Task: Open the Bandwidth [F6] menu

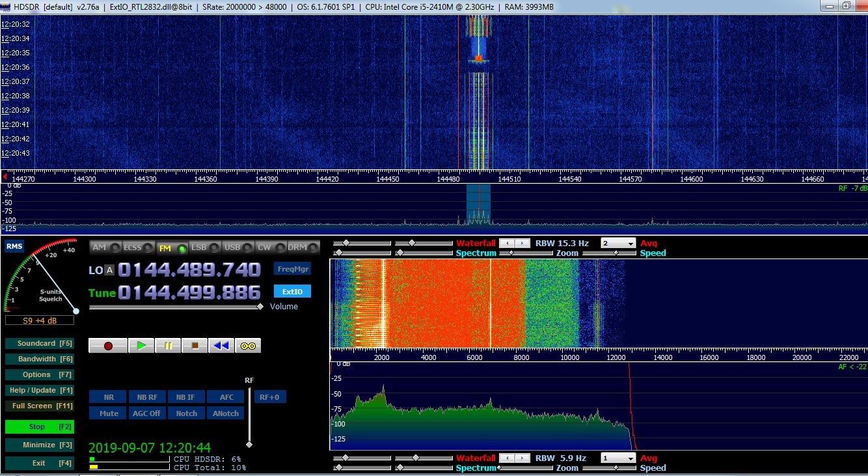Action: coord(39,359)
